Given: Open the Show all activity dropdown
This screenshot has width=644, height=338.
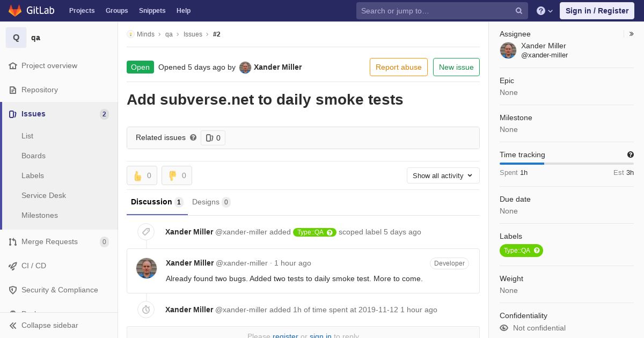Looking at the screenshot, I should click(443, 175).
